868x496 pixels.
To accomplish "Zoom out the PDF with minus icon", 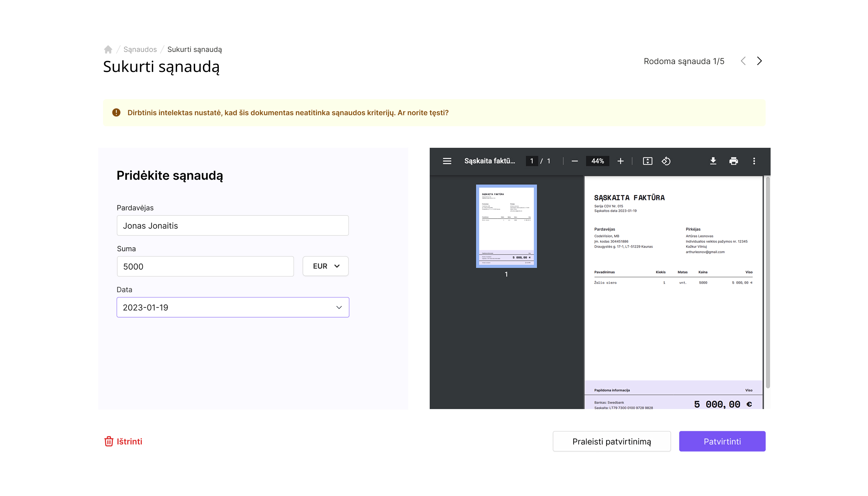I will click(x=575, y=161).
